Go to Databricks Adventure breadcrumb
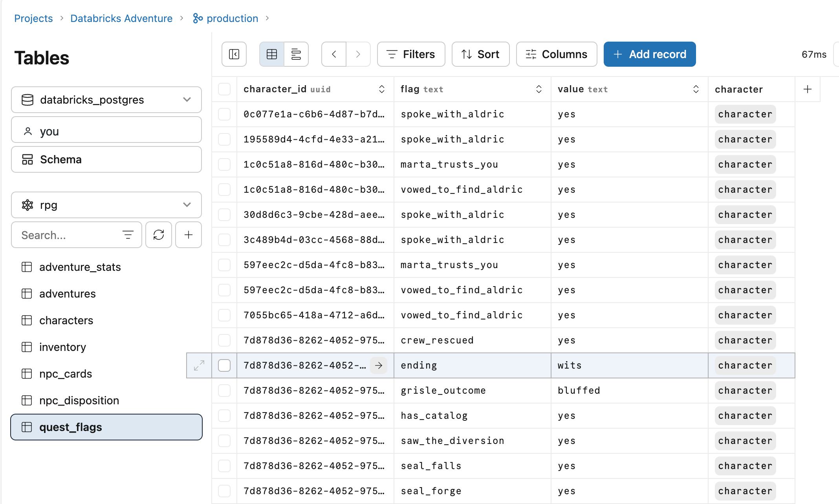839x504 pixels. pyautogui.click(x=121, y=18)
